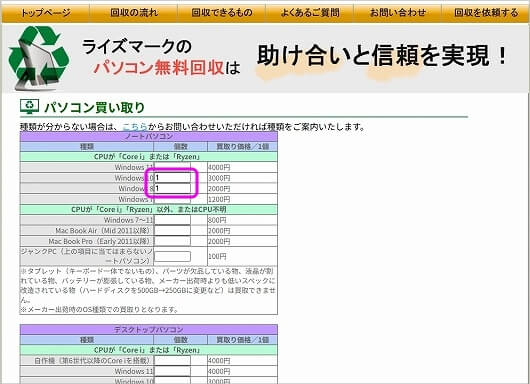This screenshot has height=384, width=530.
Task: Click quantity field for desktop Windows 11 row
Action: click(172, 371)
